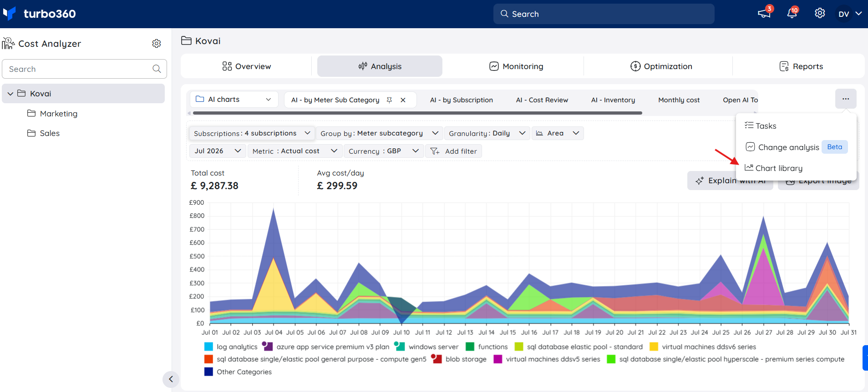This screenshot has height=392, width=868.
Task: Open the AI - by Subscription chart tab
Action: pyautogui.click(x=462, y=100)
